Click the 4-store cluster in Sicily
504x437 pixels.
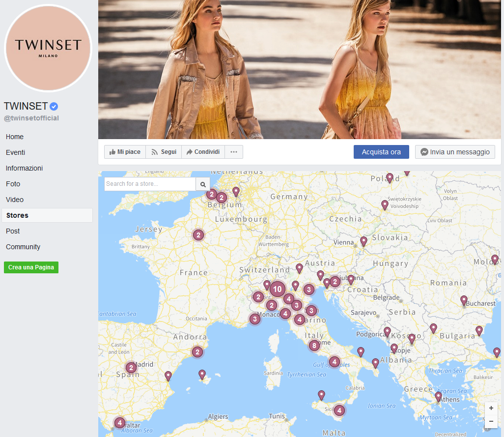coord(339,410)
